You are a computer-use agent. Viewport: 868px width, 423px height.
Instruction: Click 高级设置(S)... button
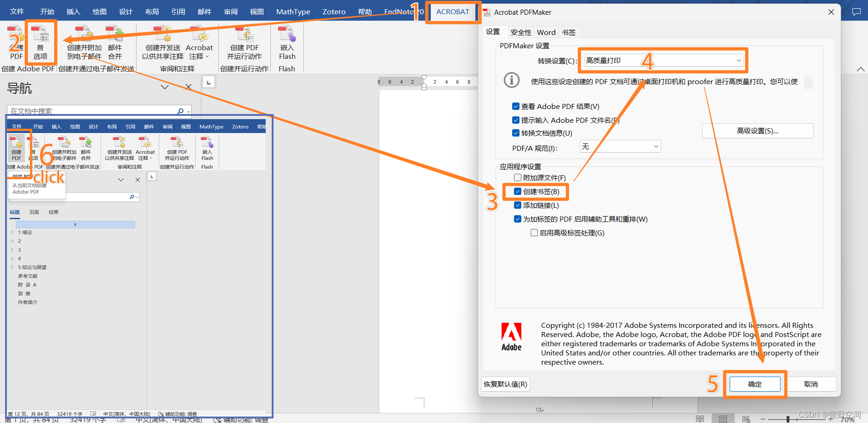click(x=758, y=131)
